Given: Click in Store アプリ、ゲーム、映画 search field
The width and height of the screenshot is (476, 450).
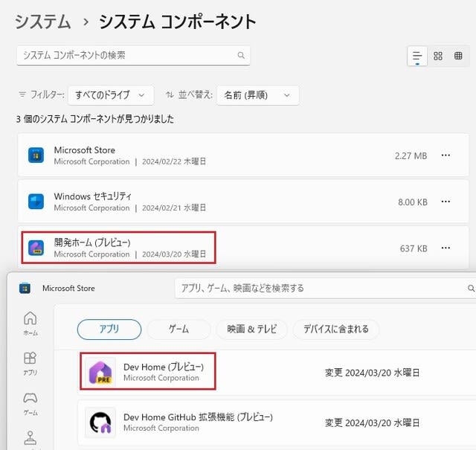Looking at the screenshot, I should coord(325,288).
